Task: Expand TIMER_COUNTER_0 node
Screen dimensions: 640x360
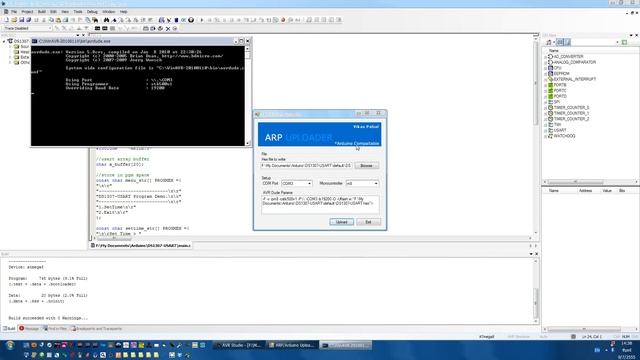Action: (x=545, y=108)
